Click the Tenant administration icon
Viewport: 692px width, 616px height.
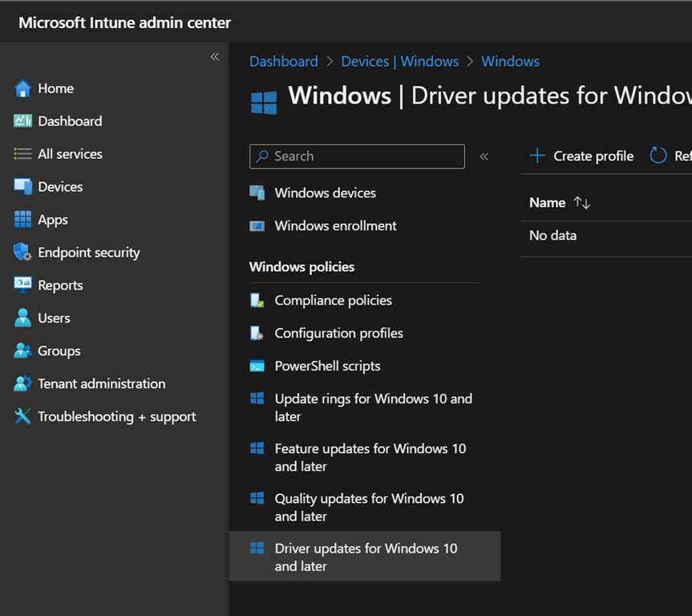[22, 384]
